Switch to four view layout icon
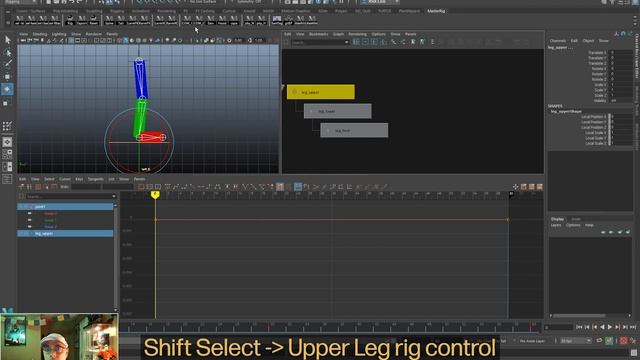 [x=7, y=154]
